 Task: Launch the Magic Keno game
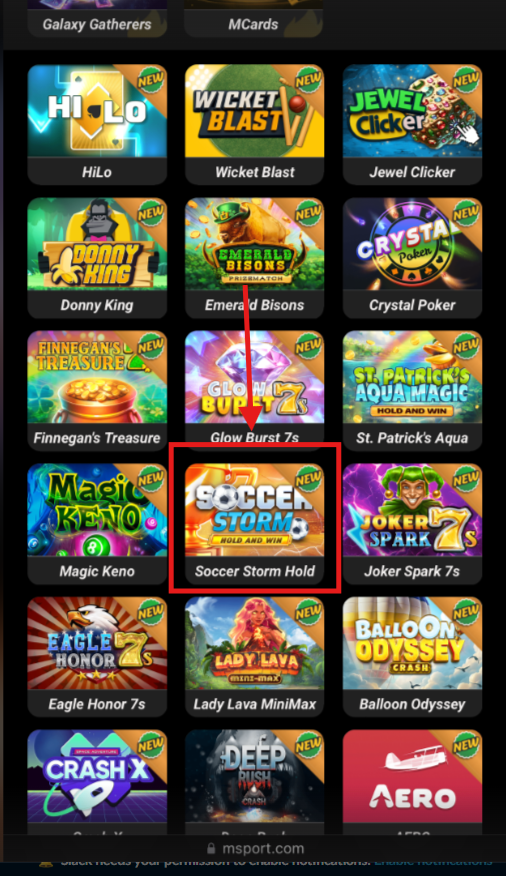(97, 523)
